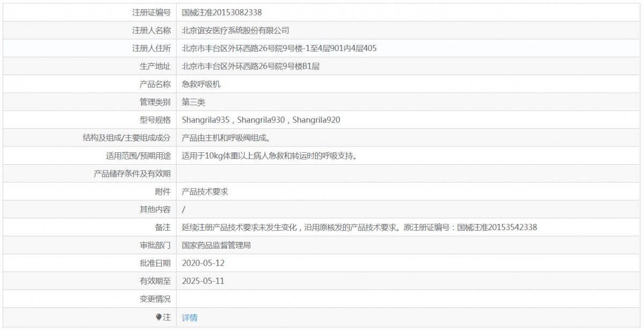Select registrant name 北京谊安医疗系统股份有限公司
This screenshot has width=644, height=331.
(236, 31)
